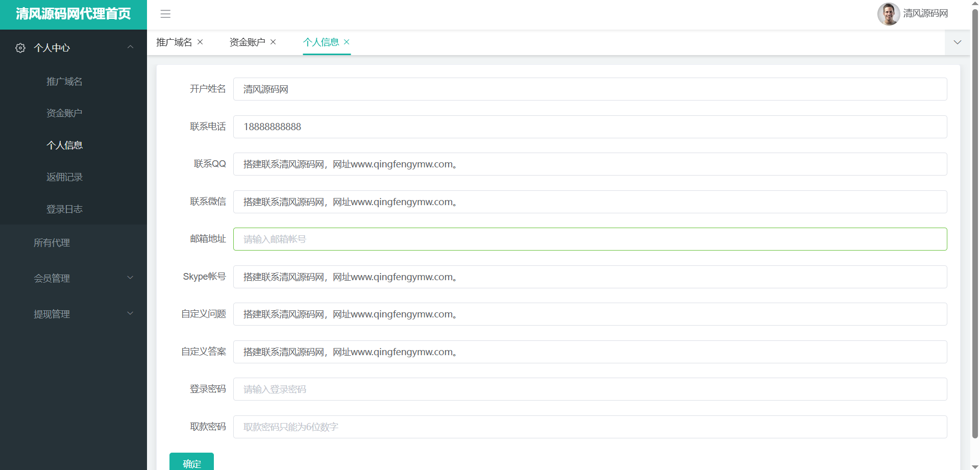
Task: Click the 登录密码 input field
Action: coord(590,389)
